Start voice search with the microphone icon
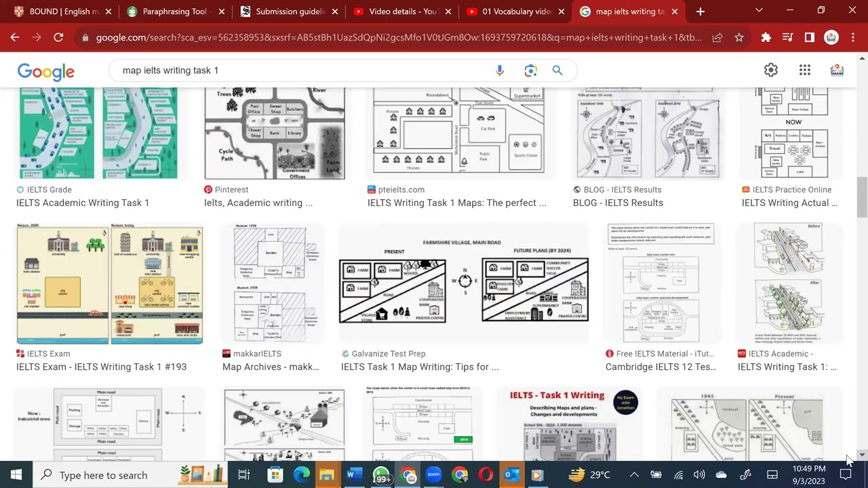This screenshot has width=868, height=488. [x=500, y=70]
